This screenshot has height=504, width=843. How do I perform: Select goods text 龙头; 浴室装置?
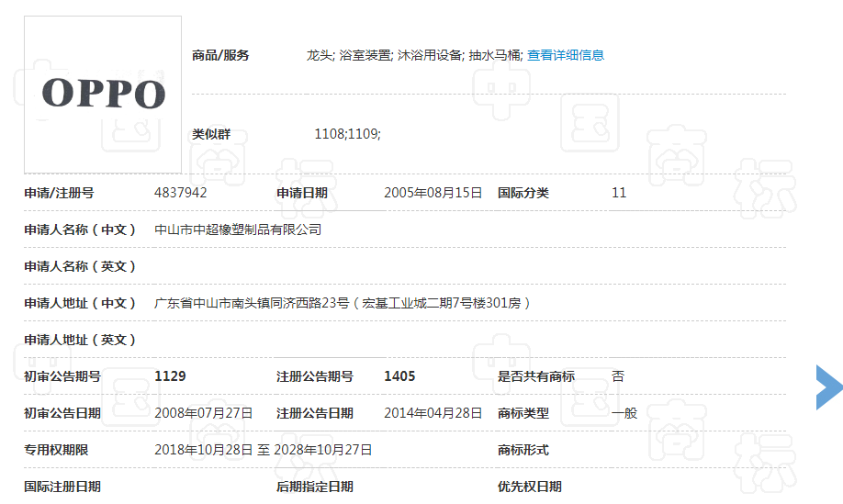[349, 55]
